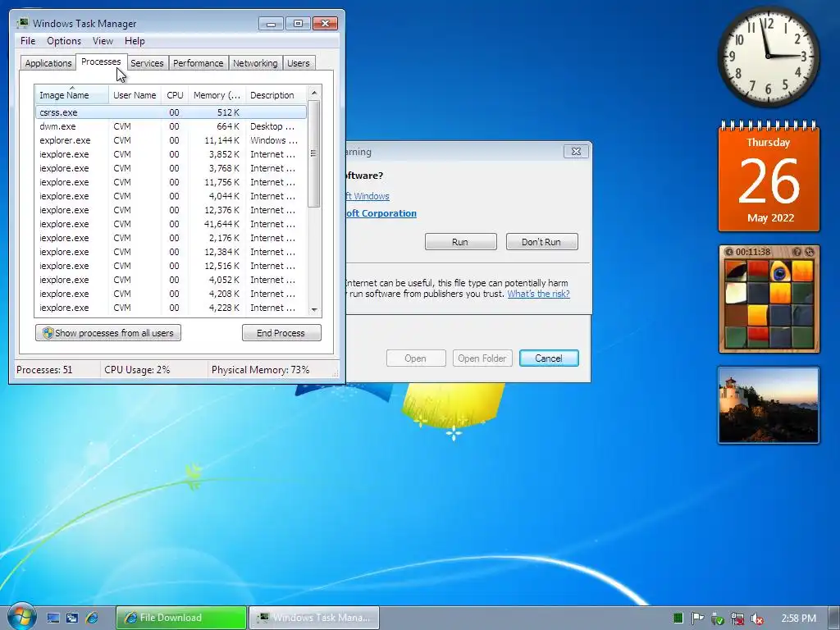Open the Performance tab
Image resolution: width=840 pixels, height=630 pixels.
(198, 63)
